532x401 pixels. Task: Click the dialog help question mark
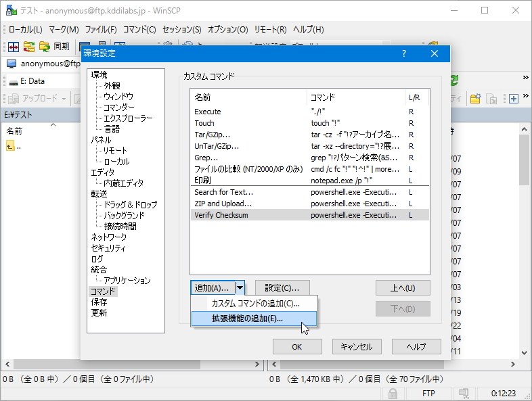404,53
